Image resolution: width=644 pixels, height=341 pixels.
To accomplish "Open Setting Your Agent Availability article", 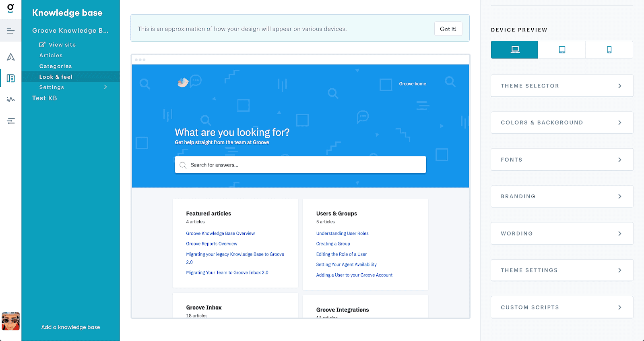I will click(347, 264).
